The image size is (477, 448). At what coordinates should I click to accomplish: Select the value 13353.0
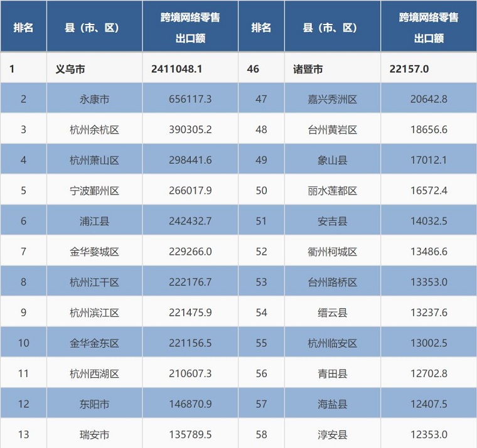pyautogui.click(x=429, y=282)
